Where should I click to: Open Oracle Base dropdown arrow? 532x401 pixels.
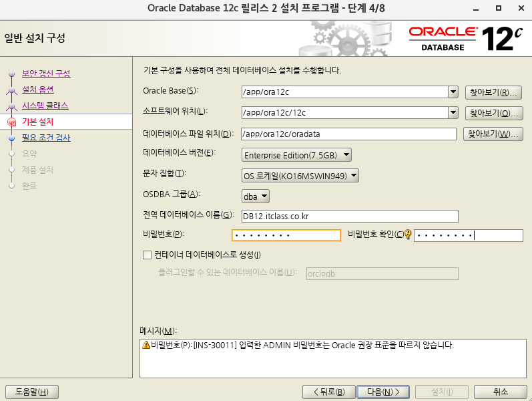(x=453, y=92)
